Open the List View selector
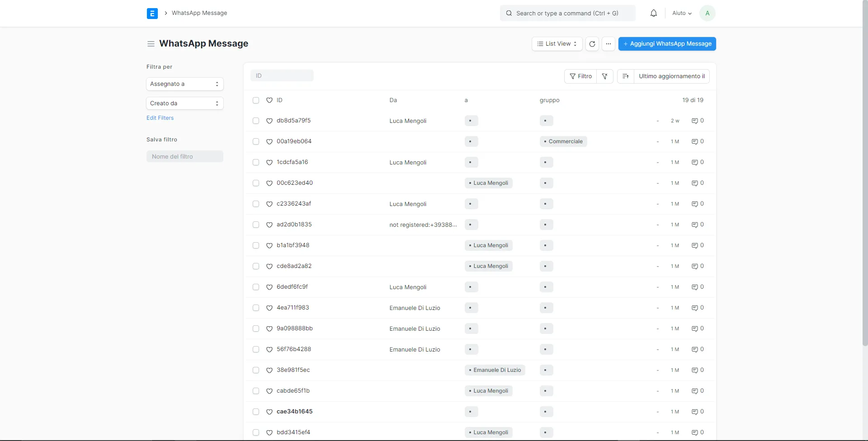The width and height of the screenshot is (868, 441). (556, 44)
